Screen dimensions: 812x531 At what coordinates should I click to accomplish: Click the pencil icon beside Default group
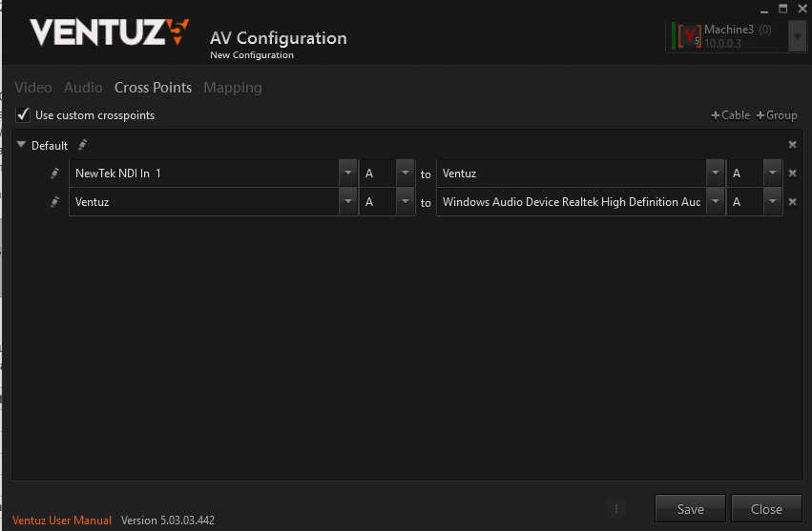pyautogui.click(x=83, y=145)
